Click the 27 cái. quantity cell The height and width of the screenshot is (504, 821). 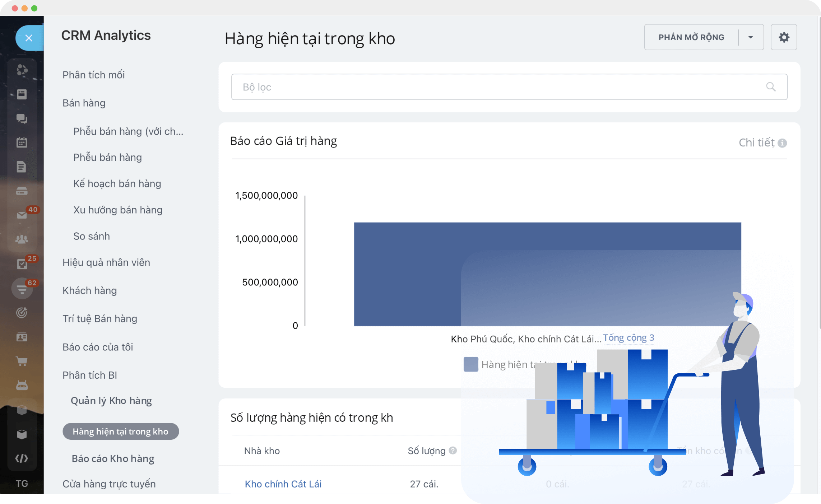pos(424,484)
